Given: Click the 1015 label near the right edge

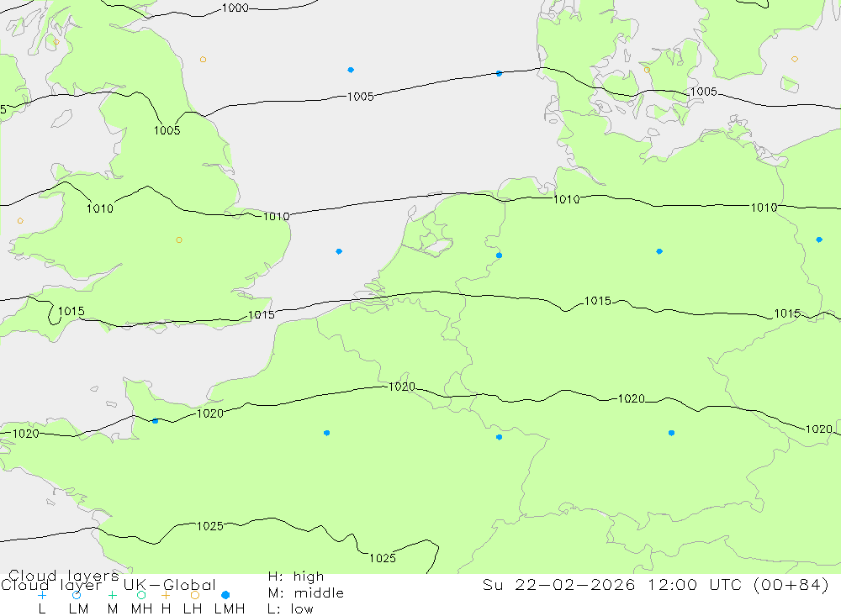Looking at the screenshot, I should [787, 313].
